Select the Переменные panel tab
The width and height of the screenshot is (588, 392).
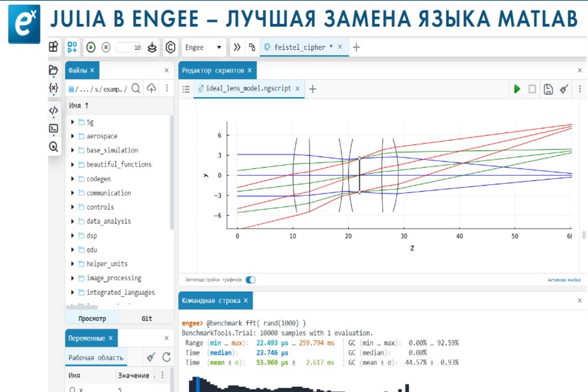click(x=91, y=338)
